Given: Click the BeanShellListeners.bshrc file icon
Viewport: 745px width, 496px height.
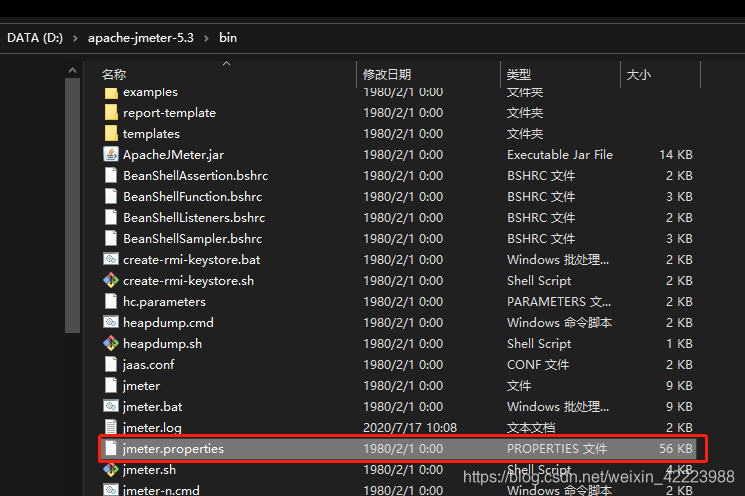Looking at the screenshot, I should (x=111, y=217).
